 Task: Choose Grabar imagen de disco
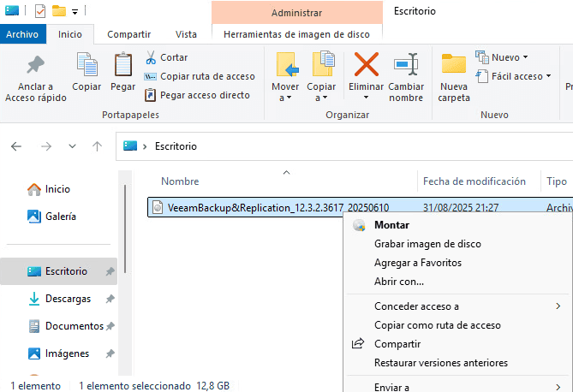[x=427, y=244]
